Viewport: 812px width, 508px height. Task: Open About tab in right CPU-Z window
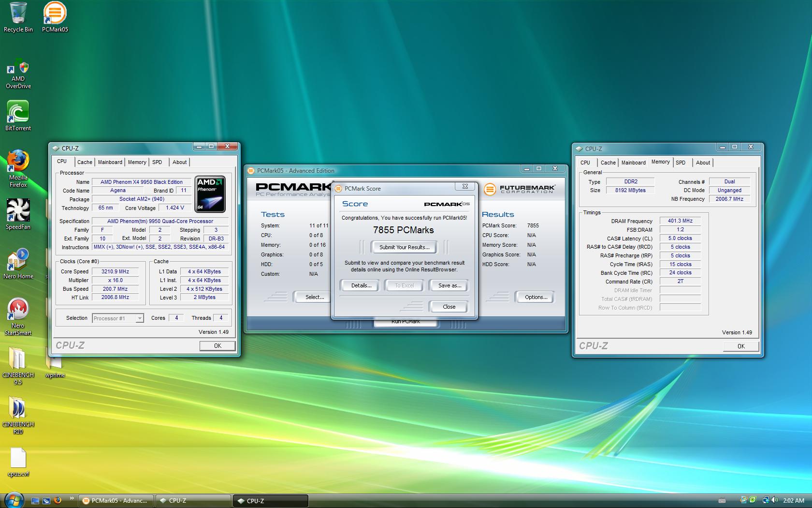(x=703, y=163)
